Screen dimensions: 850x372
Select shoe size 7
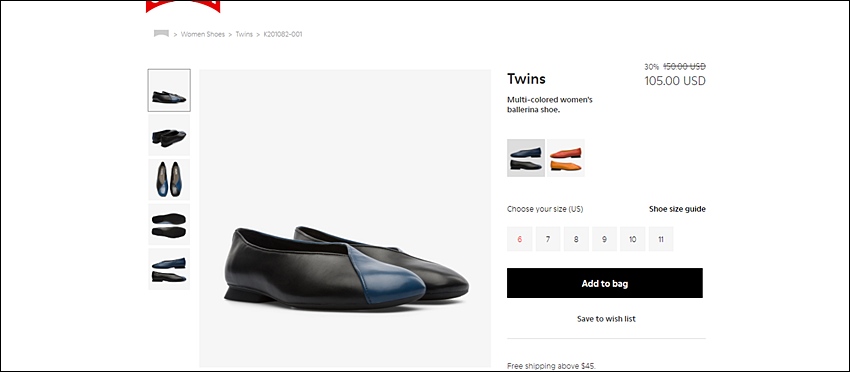(548, 239)
